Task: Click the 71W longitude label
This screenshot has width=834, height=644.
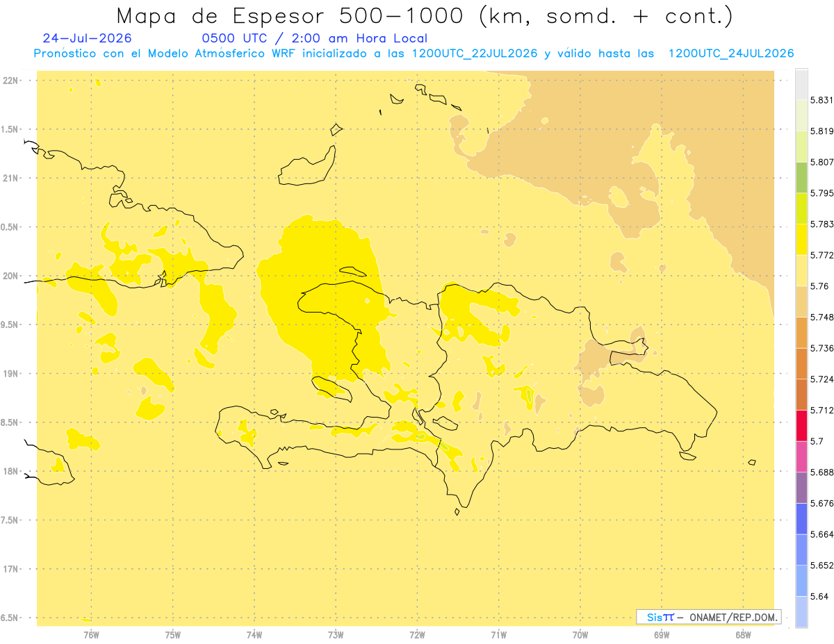Action: [498, 635]
